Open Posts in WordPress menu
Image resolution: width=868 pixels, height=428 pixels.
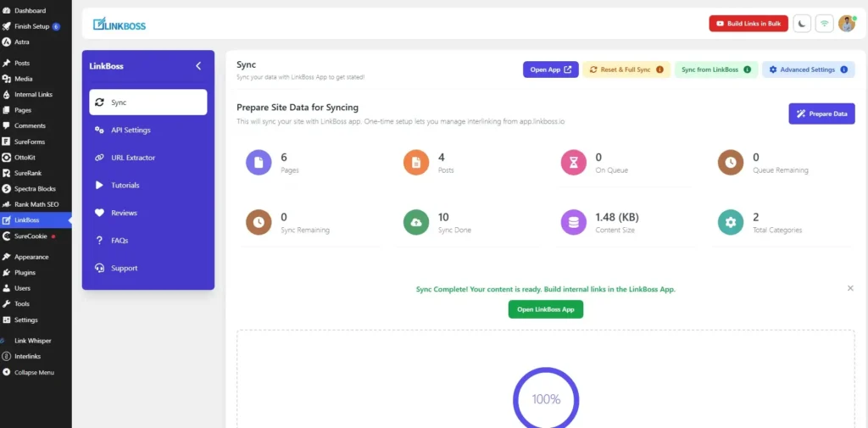point(36,63)
